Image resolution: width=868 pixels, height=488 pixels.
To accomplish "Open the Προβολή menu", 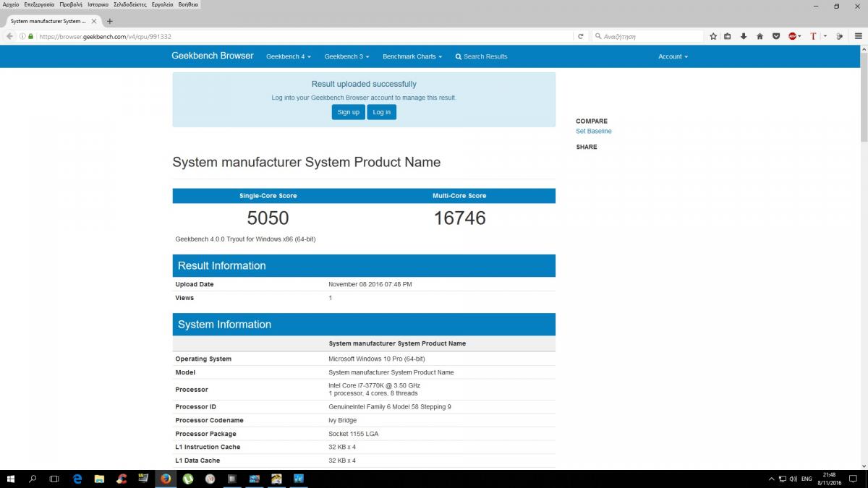I will (x=71, y=4).
